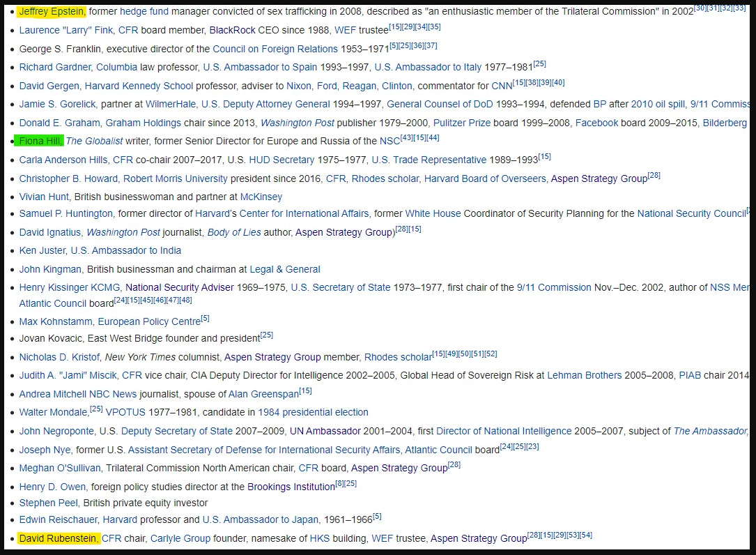Viewport: 756px width, 555px height.
Task: Open Edwin Reischauer link
Action: 59,519
